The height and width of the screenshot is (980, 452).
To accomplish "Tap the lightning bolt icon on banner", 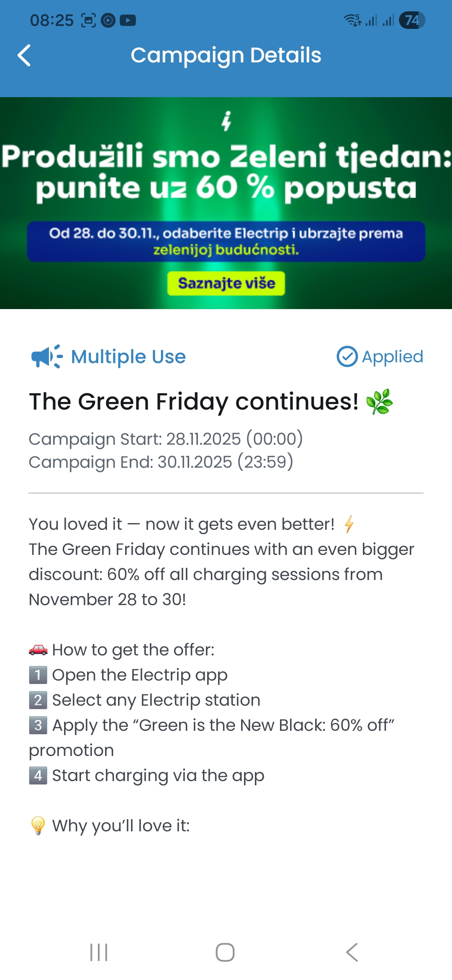I will pyautogui.click(x=226, y=121).
